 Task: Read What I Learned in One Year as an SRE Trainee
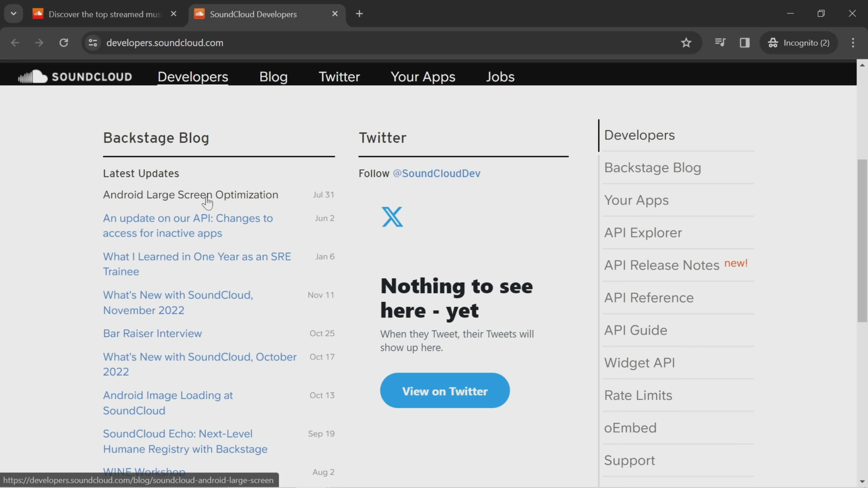(x=197, y=264)
